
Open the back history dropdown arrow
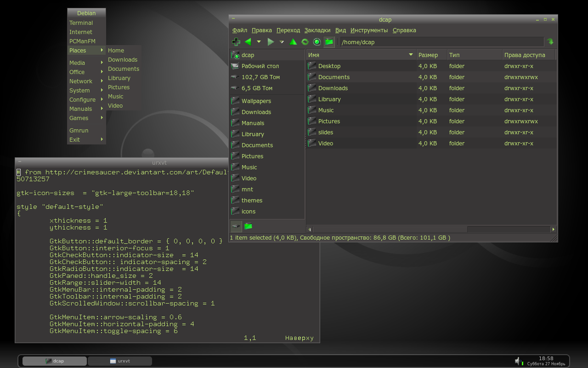pyautogui.click(x=259, y=42)
